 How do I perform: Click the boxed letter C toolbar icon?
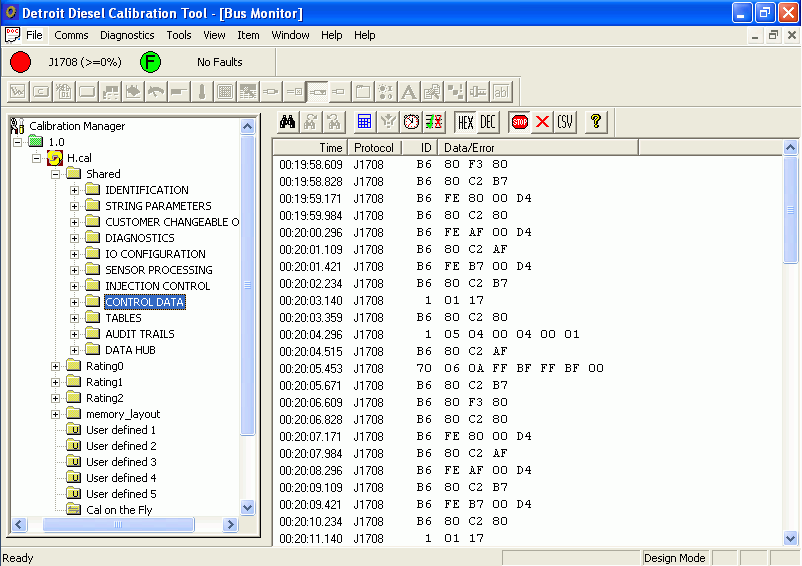(41, 92)
